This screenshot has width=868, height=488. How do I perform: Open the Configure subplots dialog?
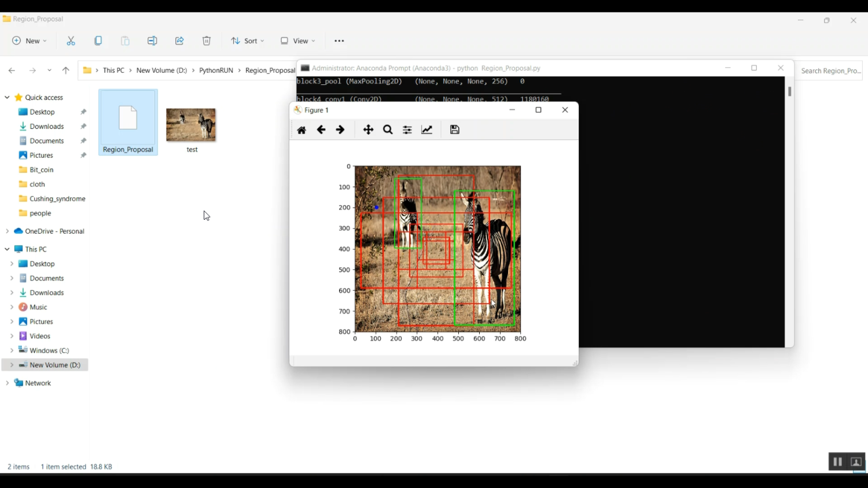(408, 131)
